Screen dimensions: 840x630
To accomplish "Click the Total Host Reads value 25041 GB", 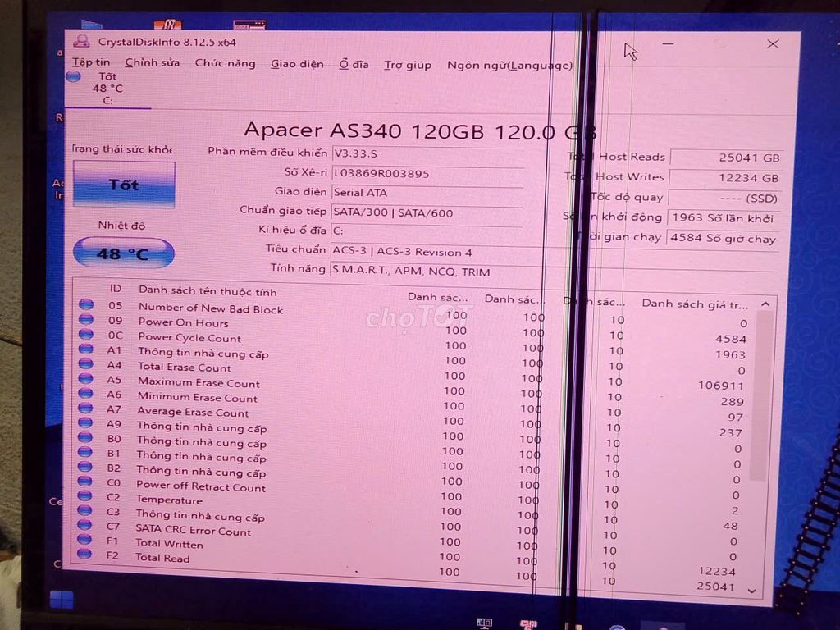I will (727, 157).
